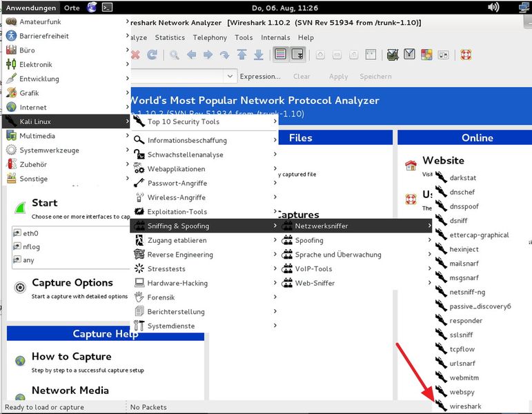Expand the Informationsbeschaffung submenu
This screenshot has width=532, height=414.
click(205, 140)
